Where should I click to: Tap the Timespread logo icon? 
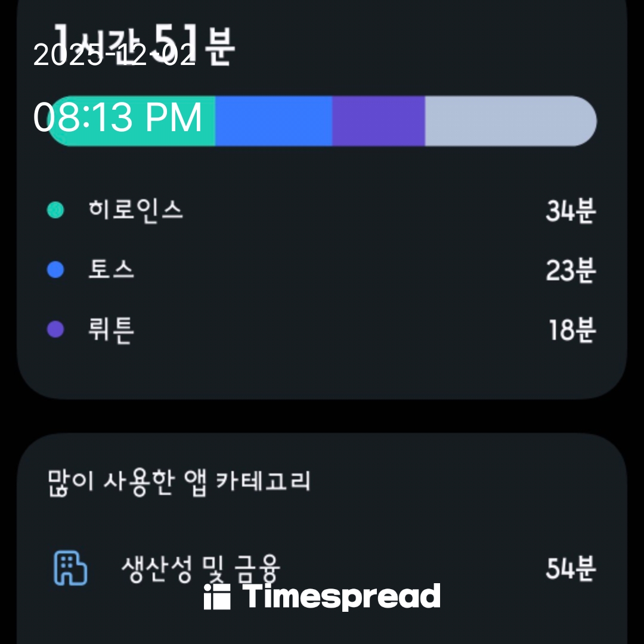tap(217, 597)
